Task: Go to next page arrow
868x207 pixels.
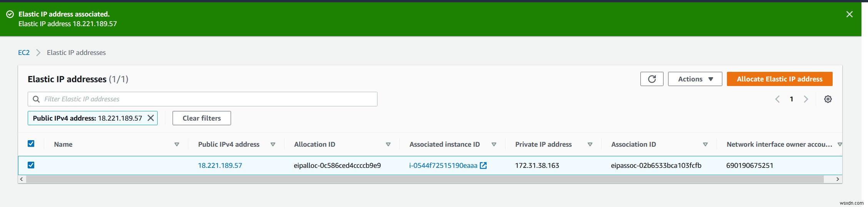Action: pyautogui.click(x=806, y=99)
